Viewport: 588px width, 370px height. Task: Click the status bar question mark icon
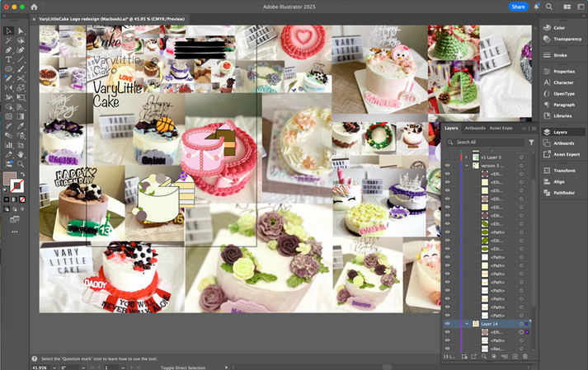coord(35,358)
